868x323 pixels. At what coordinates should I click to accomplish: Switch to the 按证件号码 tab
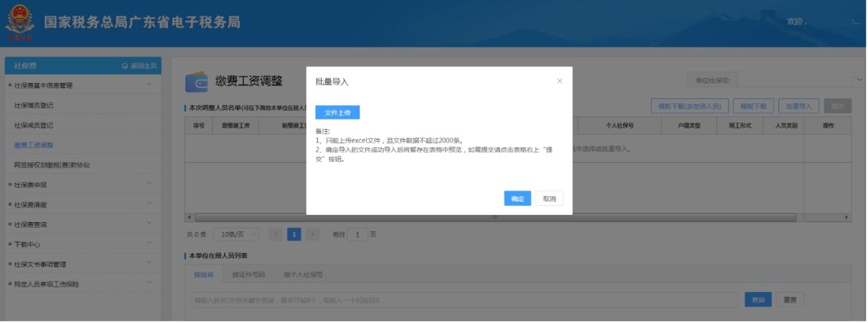(x=248, y=274)
